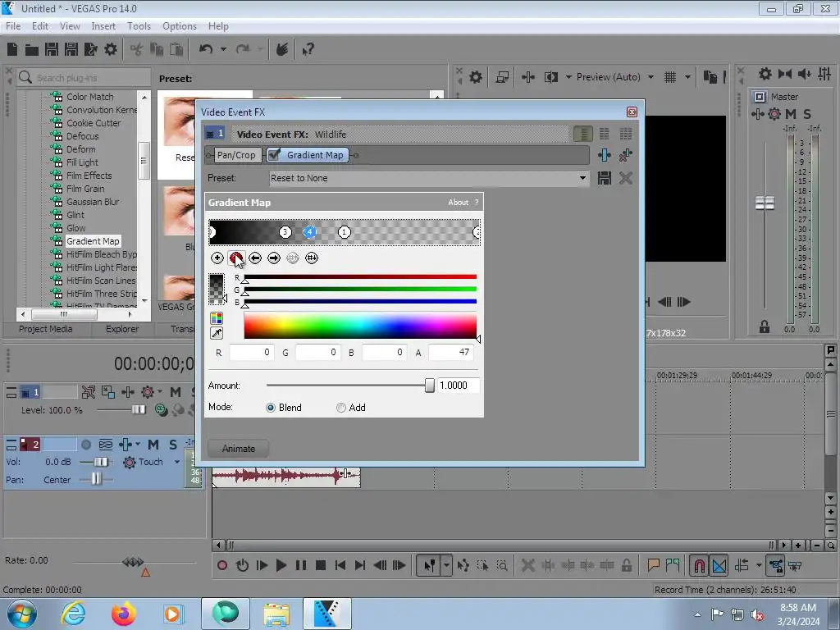This screenshot has width=840, height=630.
Task: Lock the master fader channels
Action: point(764,326)
